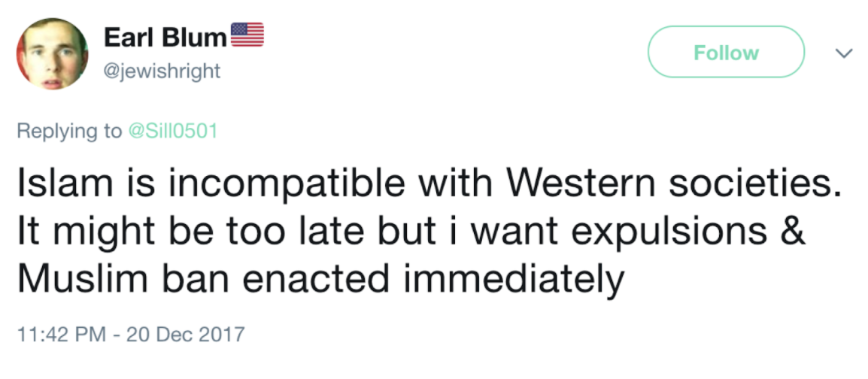Open the tweet author's profile picture
This screenshot has height=379, width=868.
(52, 53)
